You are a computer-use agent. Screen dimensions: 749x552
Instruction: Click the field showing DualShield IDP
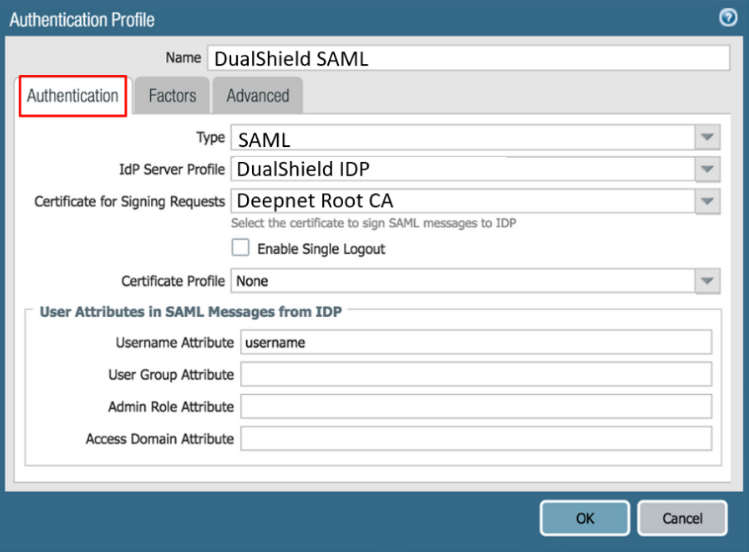pyautogui.click(x=462, y=169)
